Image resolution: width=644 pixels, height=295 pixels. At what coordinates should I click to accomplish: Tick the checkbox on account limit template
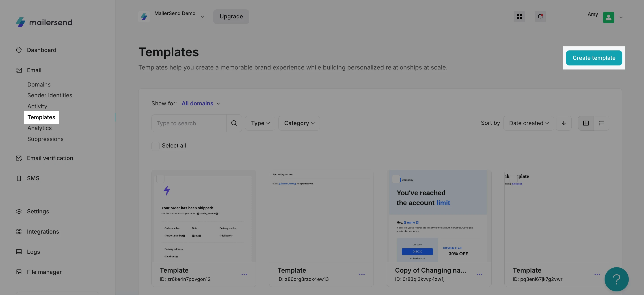point(396,179)
